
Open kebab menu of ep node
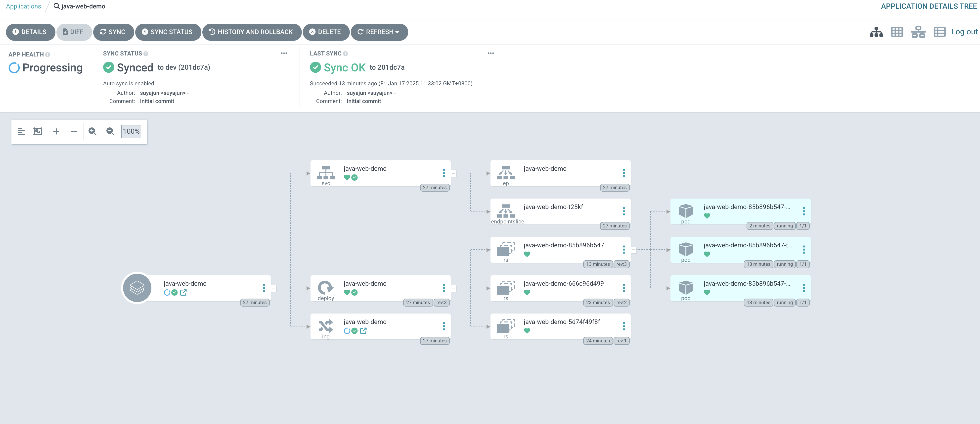click(624, 173)
